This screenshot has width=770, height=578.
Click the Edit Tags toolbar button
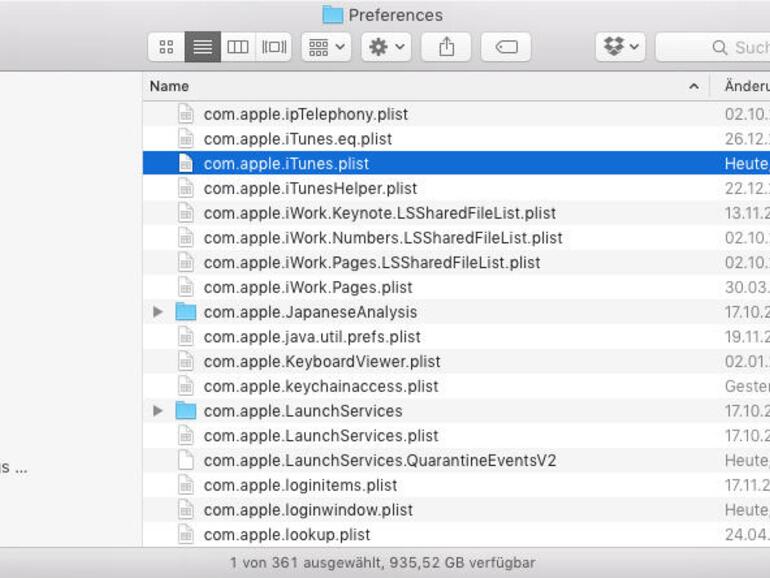(506, 47)
